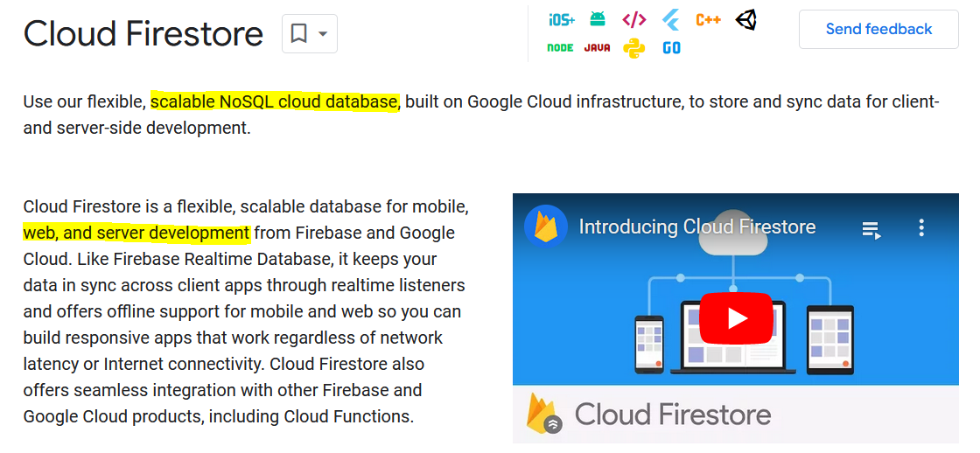Viewport: 980px width, 453px height.
Task: Click the highlighted 'scalable NoSQL cloud database' text
Action: [x=274, y=102]
